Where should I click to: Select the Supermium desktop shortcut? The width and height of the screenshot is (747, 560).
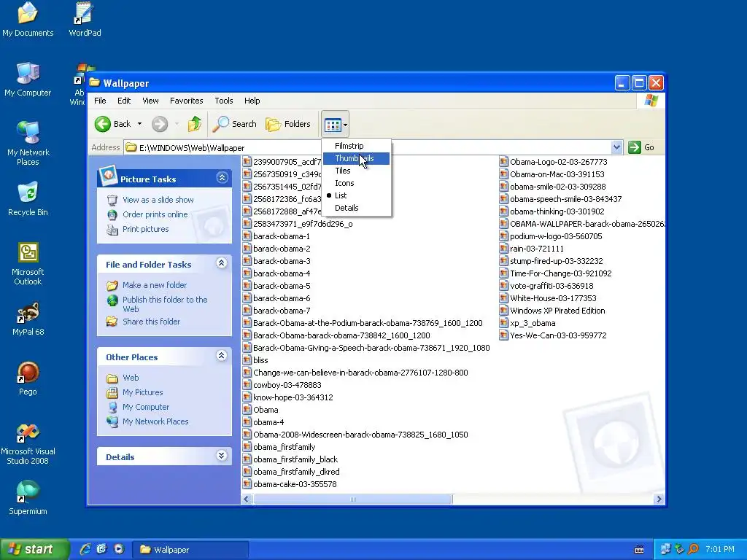[28, 498]
